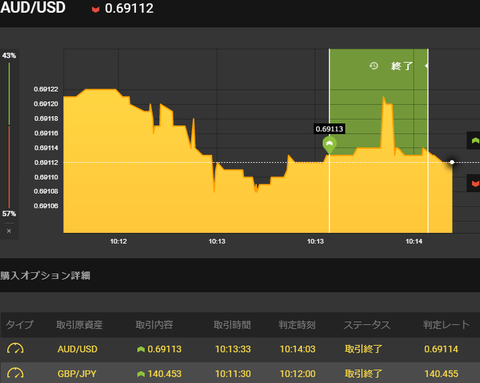Click the red down arrow beside 0.69112
This screenshot has width=480, height=383.
point(96,10)
